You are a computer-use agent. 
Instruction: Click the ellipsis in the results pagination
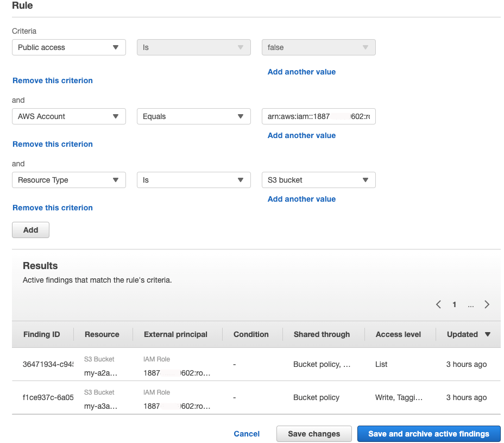tap(470, 304)
